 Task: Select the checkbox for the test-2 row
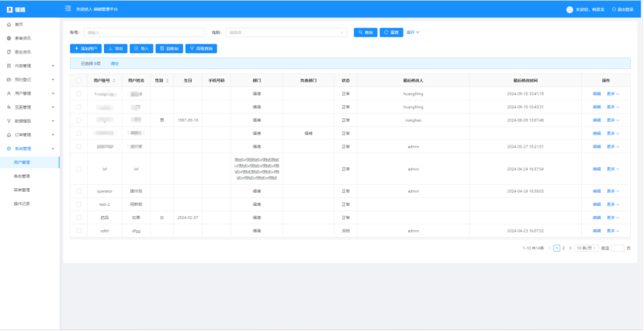point(78,204)
